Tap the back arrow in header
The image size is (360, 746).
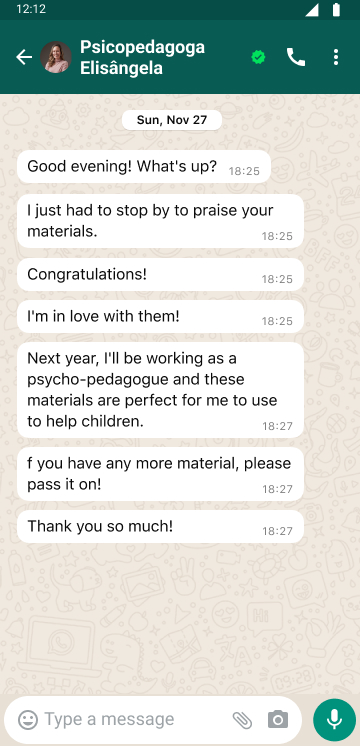tap(24, 57)
